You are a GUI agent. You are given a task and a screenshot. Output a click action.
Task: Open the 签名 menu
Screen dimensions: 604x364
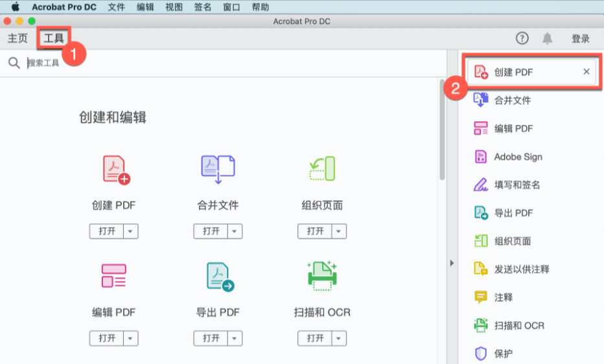203,7
